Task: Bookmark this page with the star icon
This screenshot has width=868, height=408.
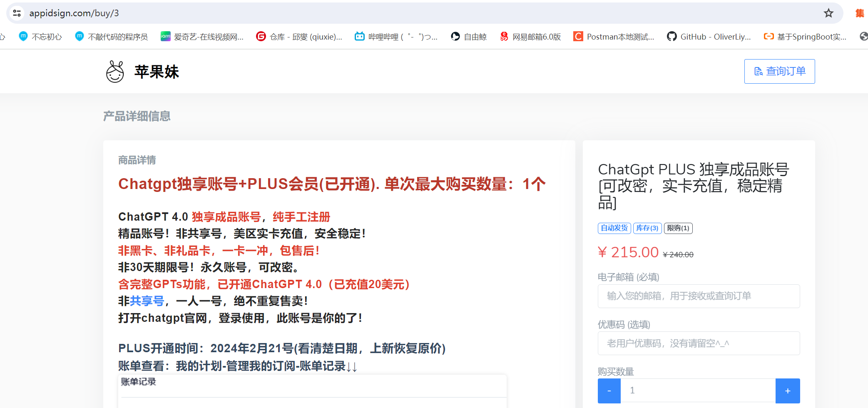Action: click(828, 13)
